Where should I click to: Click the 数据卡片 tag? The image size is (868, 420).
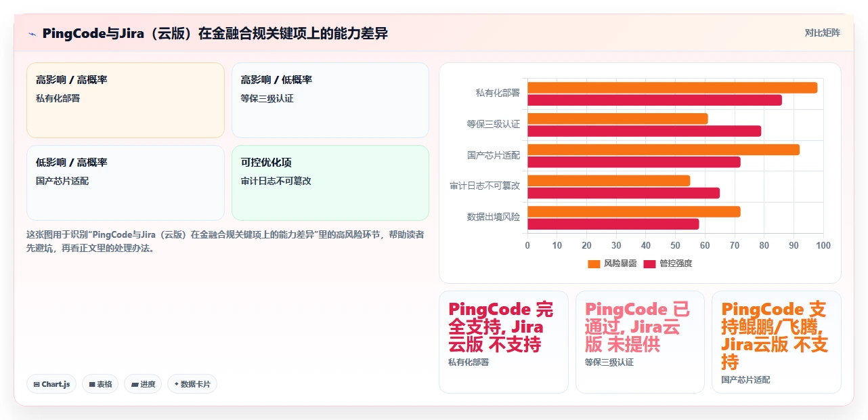pos(192,384)
